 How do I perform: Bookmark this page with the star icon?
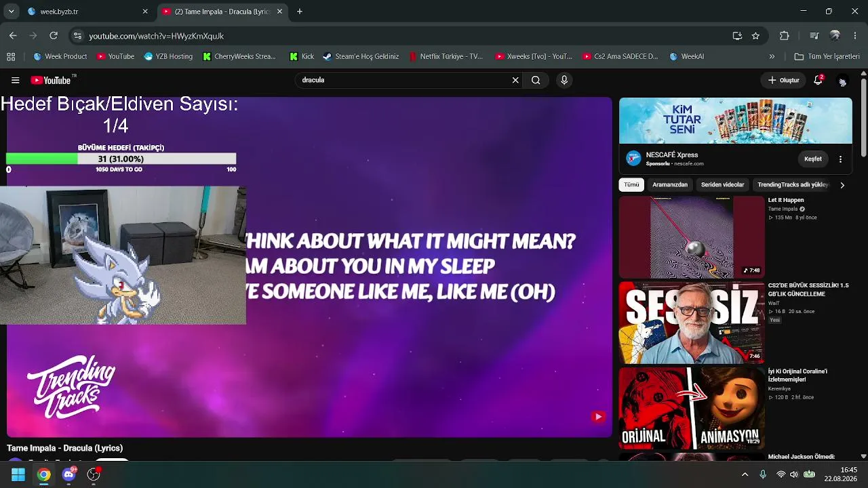click(755, 36)
